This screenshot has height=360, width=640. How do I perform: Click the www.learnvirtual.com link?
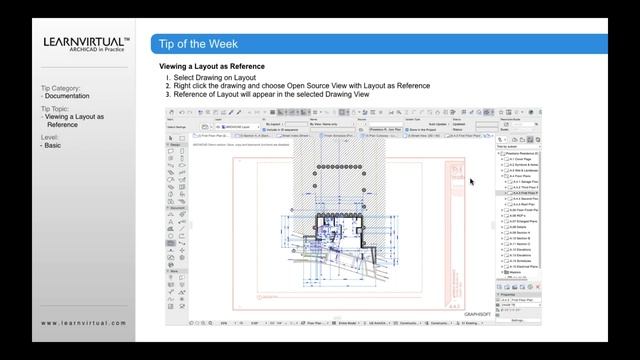pyautogui.click(x=83, y=323)
